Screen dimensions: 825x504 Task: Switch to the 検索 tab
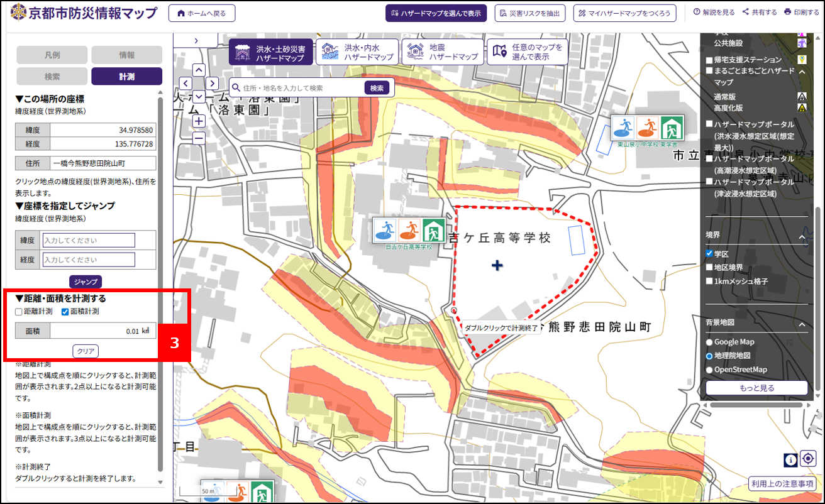click(53, 76)
